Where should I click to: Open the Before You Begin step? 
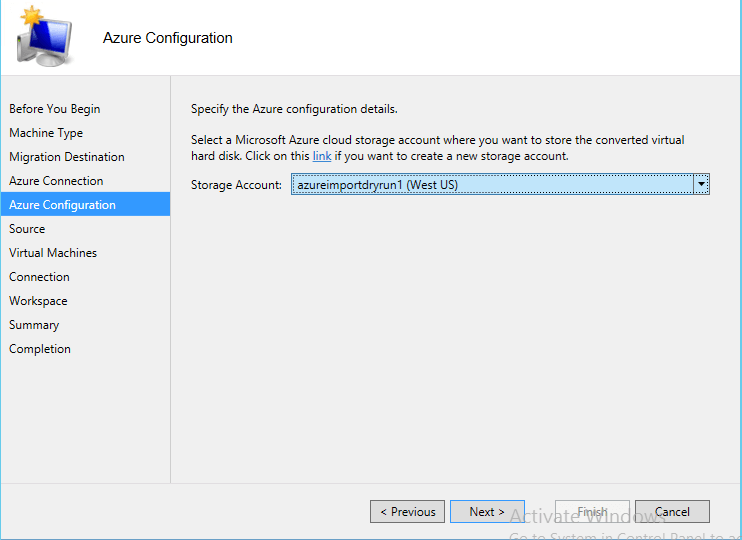click(x=54, y=109)
